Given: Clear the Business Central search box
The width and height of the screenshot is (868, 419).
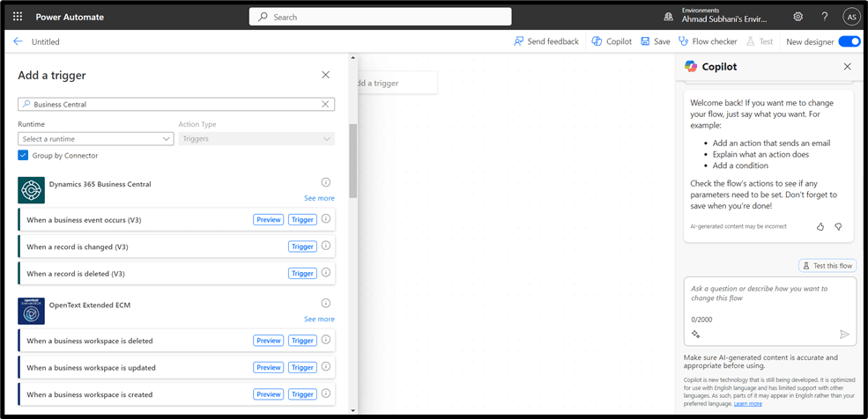Looking at the screenshot, I should pos(325,104).
